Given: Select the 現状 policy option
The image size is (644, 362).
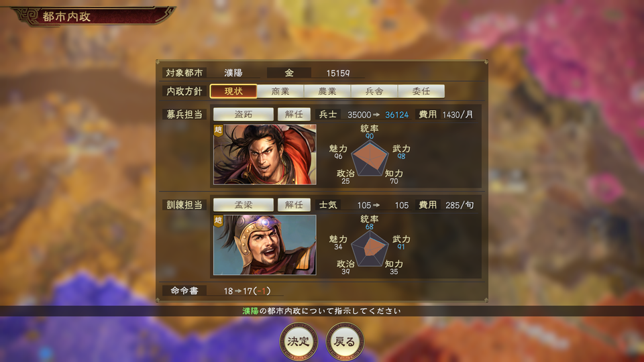Looking at the screenshot, I should coord(233,91).
